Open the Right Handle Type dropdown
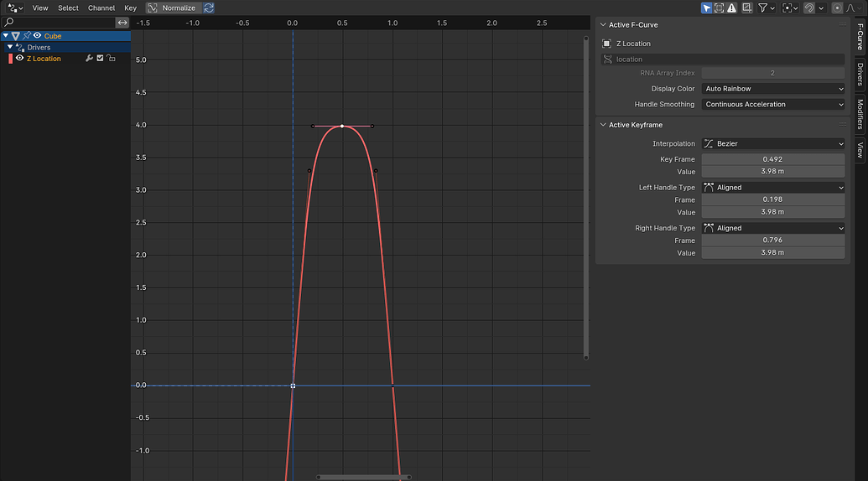 [x=772, y=228]
